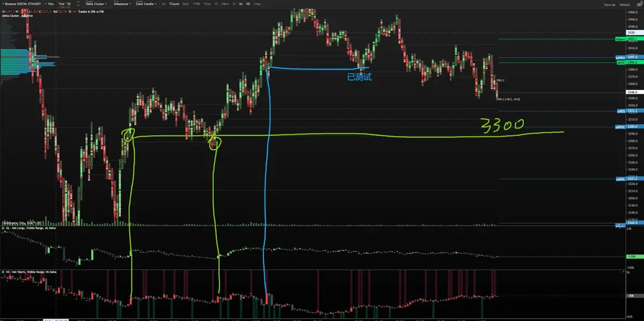Click the Delta Cluster, Adaptive indicator label
Image resolution: width=644 pixels, height=321 pixels.
pyautogui.click(x=17, y=15)
